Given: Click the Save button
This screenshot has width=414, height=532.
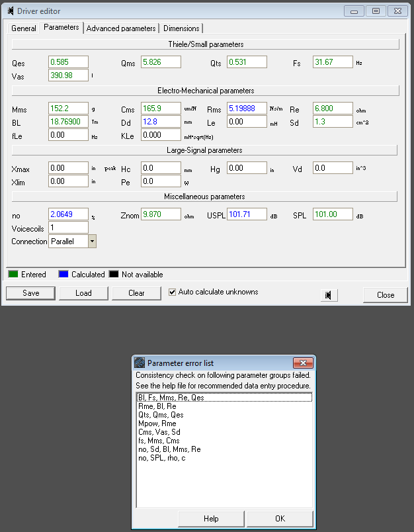Looking at the screenshot, I should click(x=30, y=293).
